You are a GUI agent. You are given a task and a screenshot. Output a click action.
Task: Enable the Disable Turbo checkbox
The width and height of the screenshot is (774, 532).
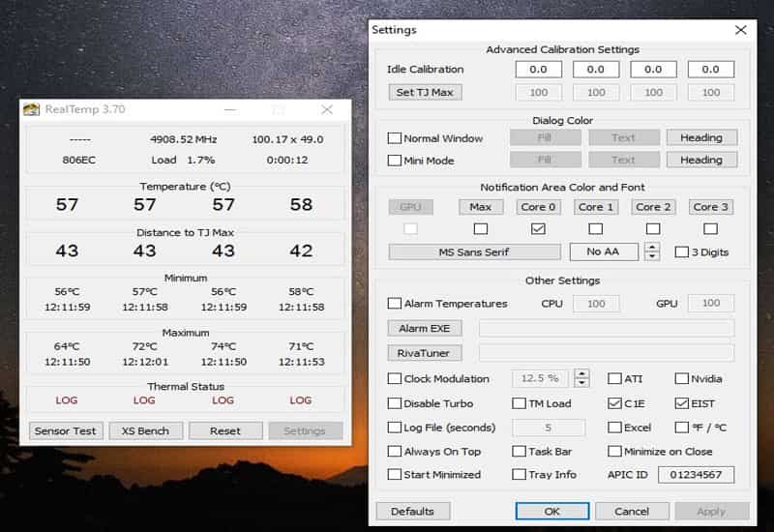395,403
